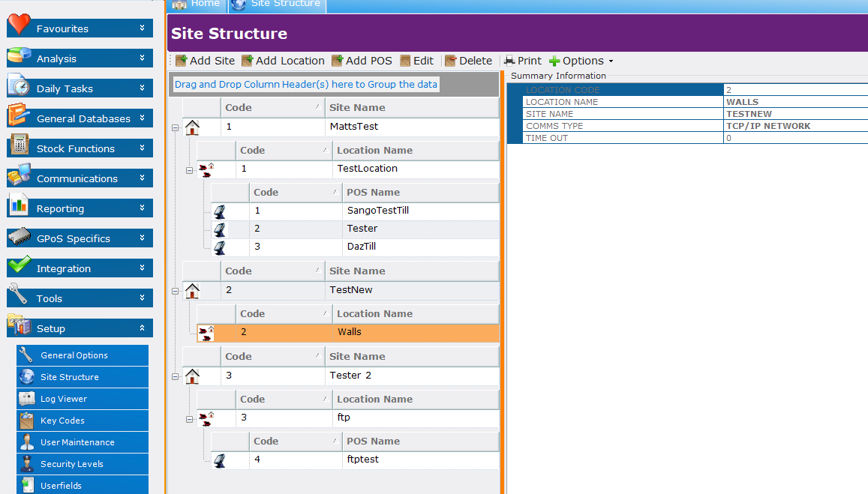Expand the Analysis sidebar section

[x=143, y=58]
